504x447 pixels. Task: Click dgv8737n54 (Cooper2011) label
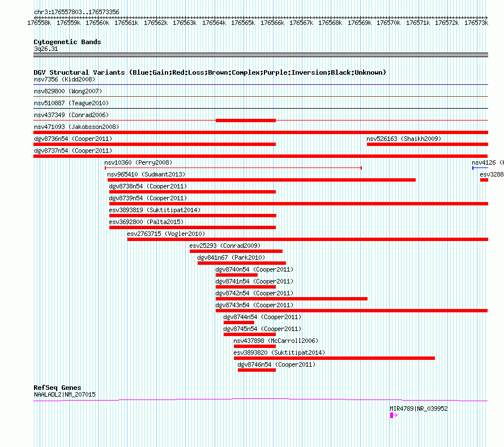tap(73, 151)
